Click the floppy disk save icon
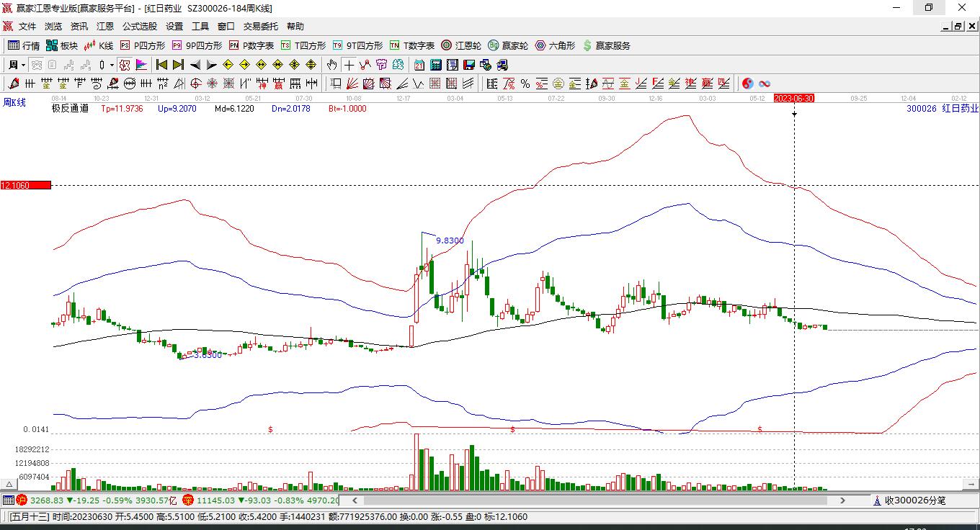Viewport: 980px width, 530px height. coord(469,65)
